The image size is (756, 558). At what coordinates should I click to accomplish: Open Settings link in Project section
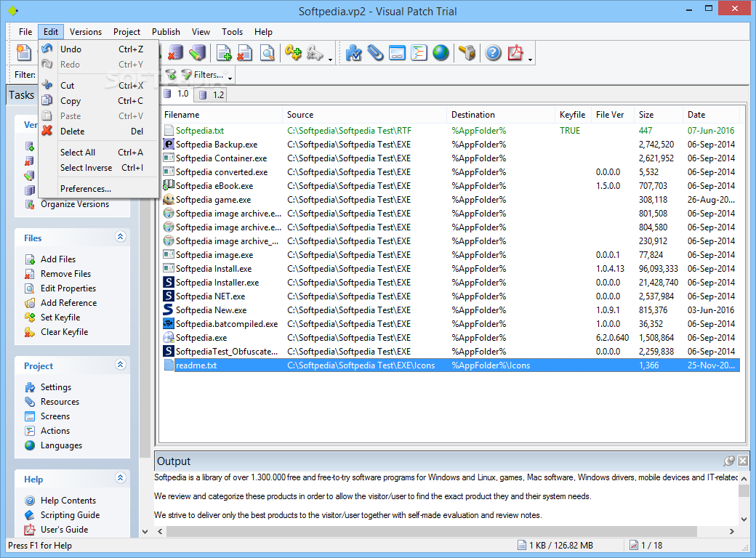(x=56, y=387)
